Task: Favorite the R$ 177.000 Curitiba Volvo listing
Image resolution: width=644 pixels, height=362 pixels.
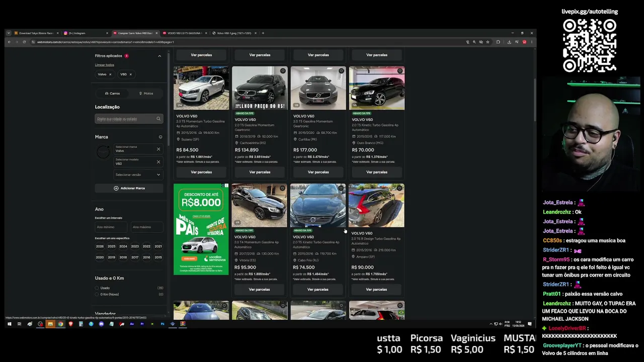Action: 341,71
